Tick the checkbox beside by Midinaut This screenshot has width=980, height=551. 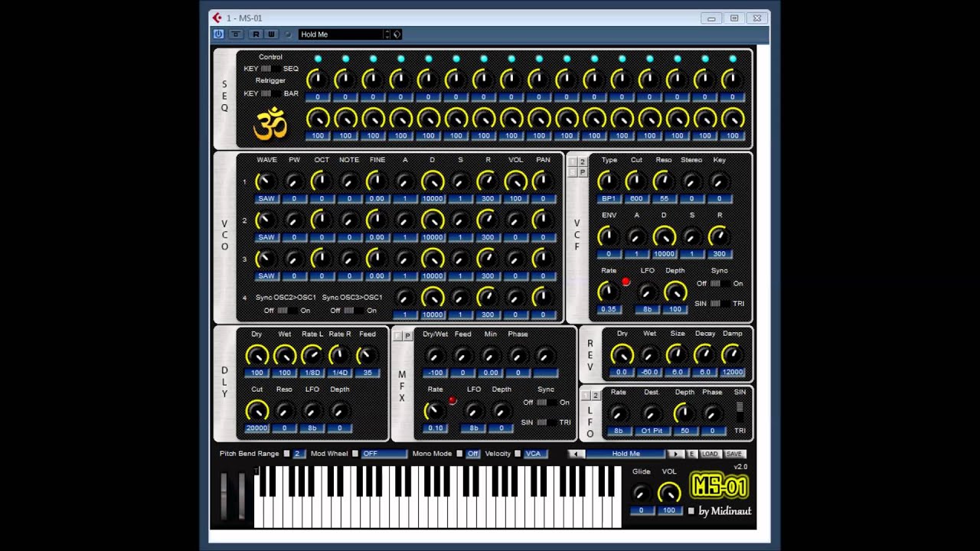point(691,511)
